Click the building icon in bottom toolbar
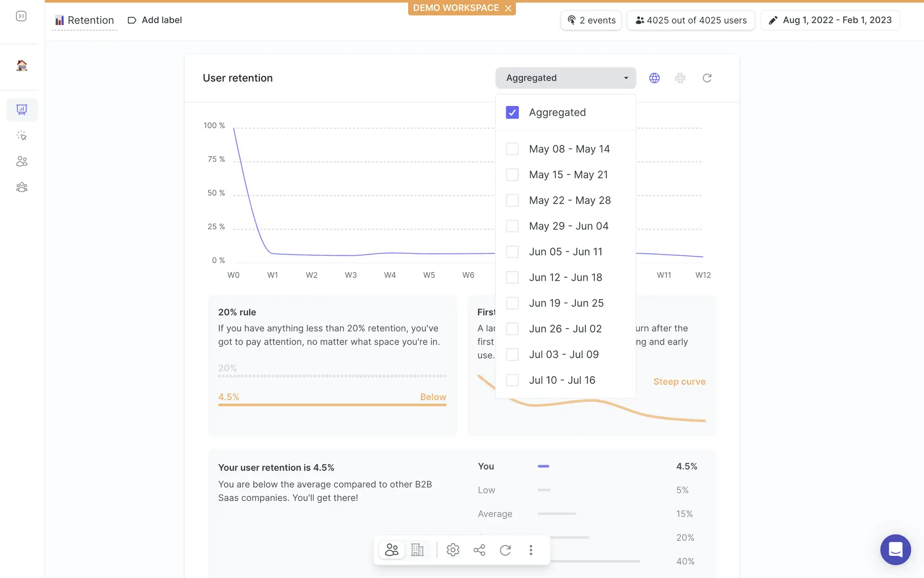Image resolution: width=924 pixels, height=578 pixels. point(417,550)
